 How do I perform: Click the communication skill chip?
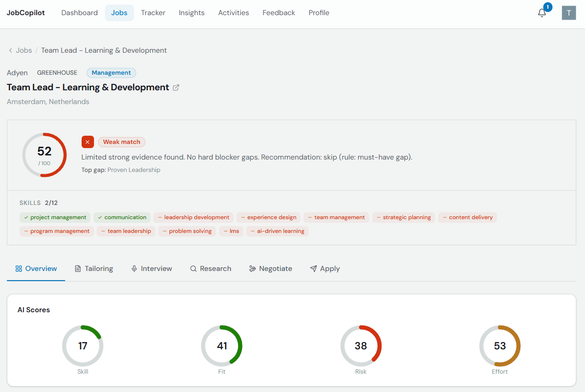[x=122, y=217]
